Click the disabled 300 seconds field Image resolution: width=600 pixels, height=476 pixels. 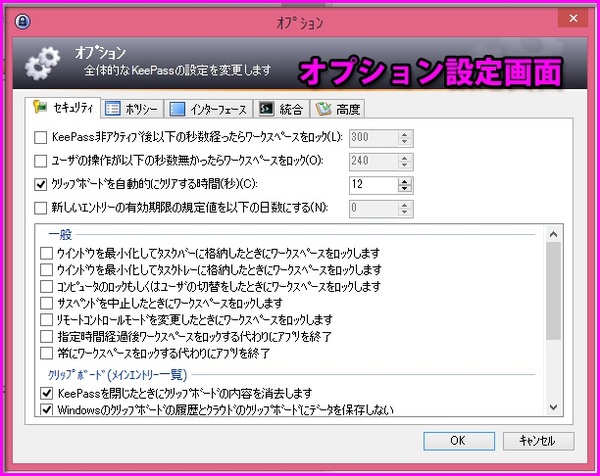pos(373,138)
